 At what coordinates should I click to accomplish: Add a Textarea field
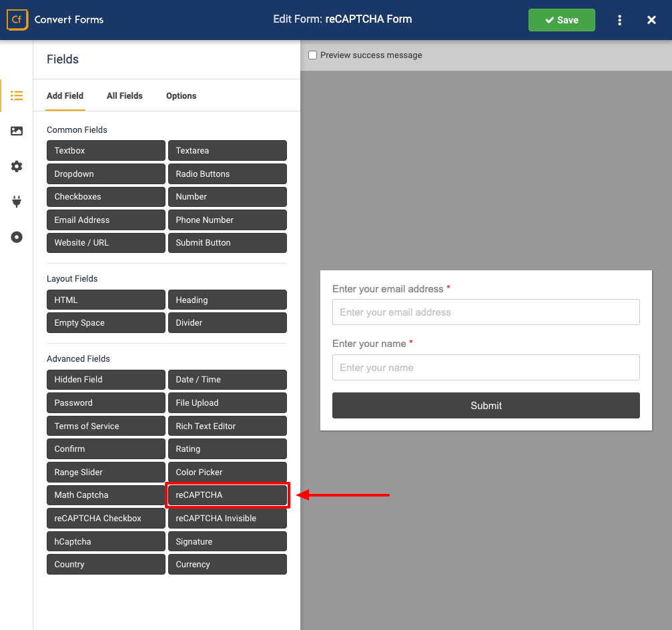pyautogui.click(x=228, y=150)
